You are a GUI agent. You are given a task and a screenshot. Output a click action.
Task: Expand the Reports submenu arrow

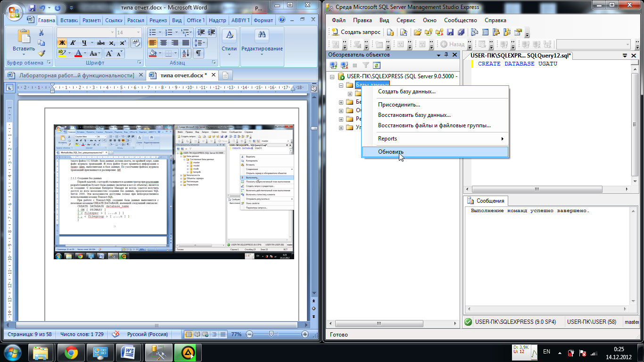point(503,139)
